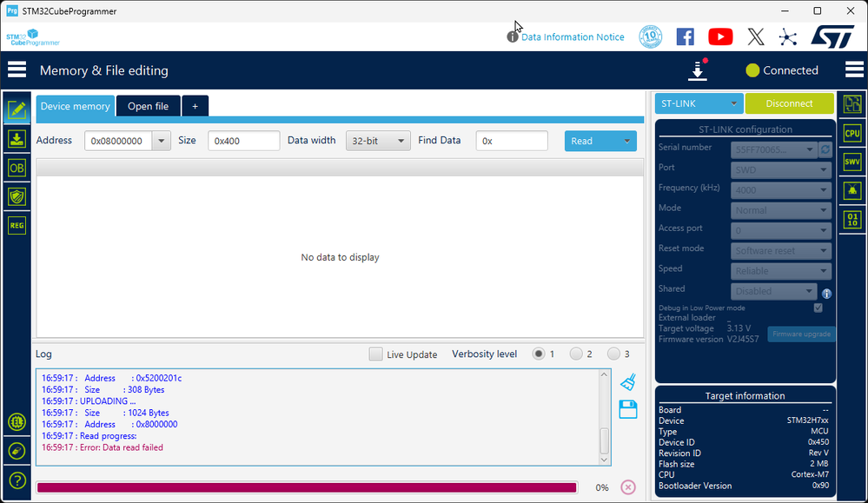Click the ST logo

833,36
